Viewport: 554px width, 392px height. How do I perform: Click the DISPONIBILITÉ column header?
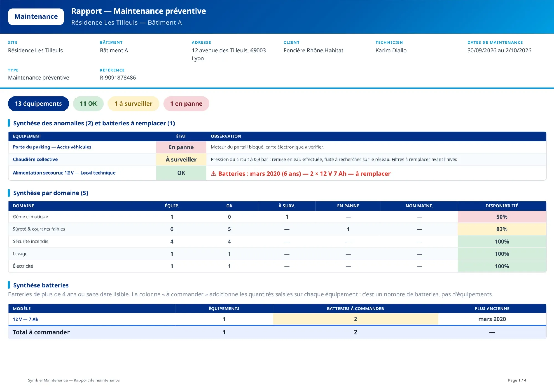(502, 206)
